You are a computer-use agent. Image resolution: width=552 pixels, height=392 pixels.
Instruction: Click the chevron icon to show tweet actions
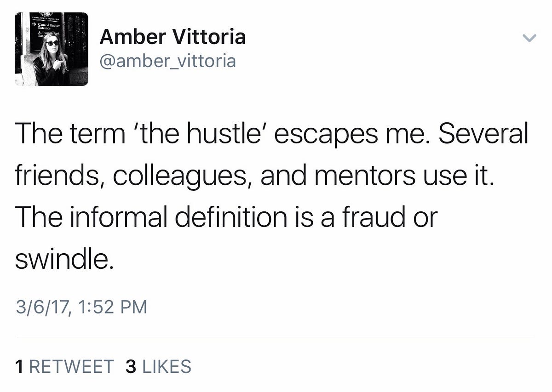pyautogui.click(x=530, y=39)
